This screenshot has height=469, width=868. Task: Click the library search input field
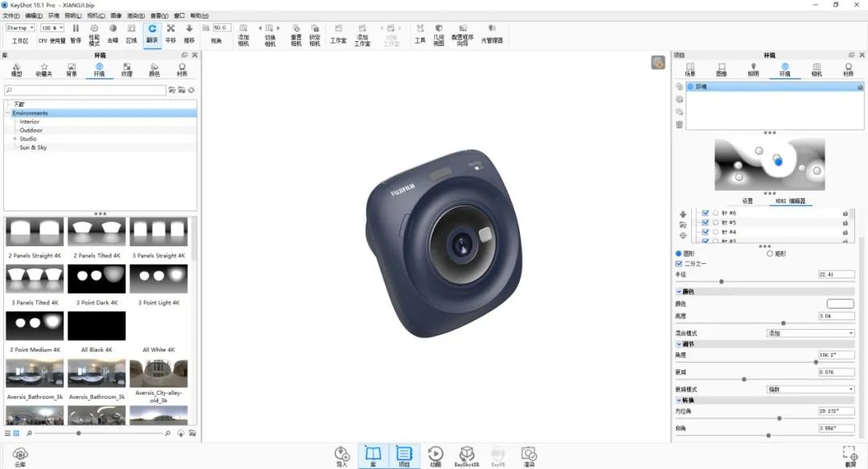click(x=85, y=90)
